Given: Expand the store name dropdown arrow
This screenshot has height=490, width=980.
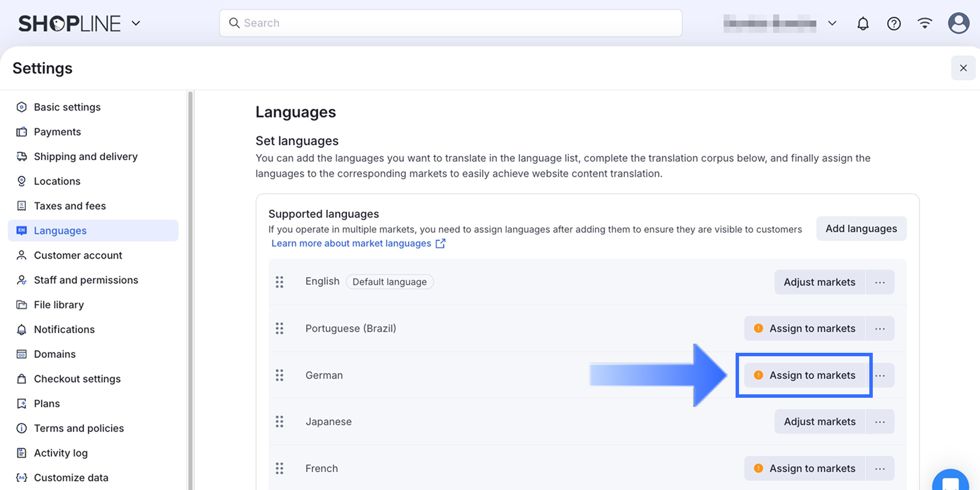Looking at the screenshot, I should point(832,24).
